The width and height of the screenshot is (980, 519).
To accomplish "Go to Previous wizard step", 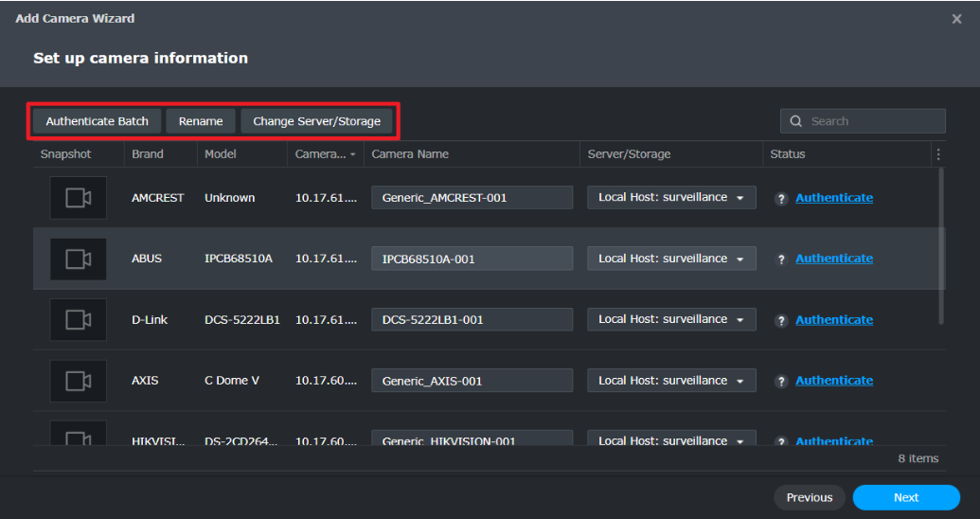I will click(810, 498).
